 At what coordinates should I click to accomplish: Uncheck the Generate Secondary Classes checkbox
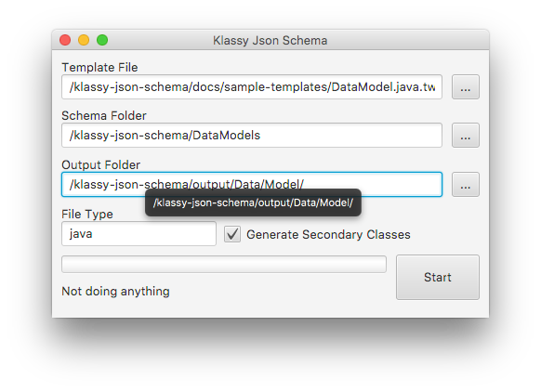(232, 234)
